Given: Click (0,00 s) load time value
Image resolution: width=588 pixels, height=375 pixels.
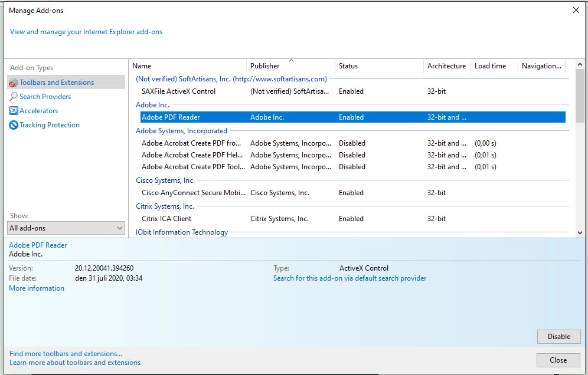Looking at the screenshot, I should pyautogui.click(x=486, y=143).
